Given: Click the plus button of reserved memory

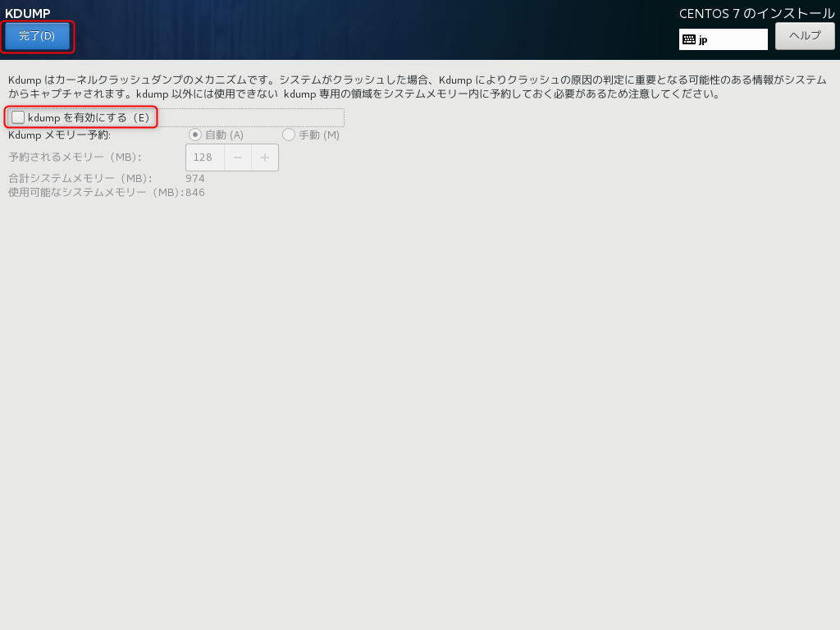Looking at the screenshot, I should [265, 157].
